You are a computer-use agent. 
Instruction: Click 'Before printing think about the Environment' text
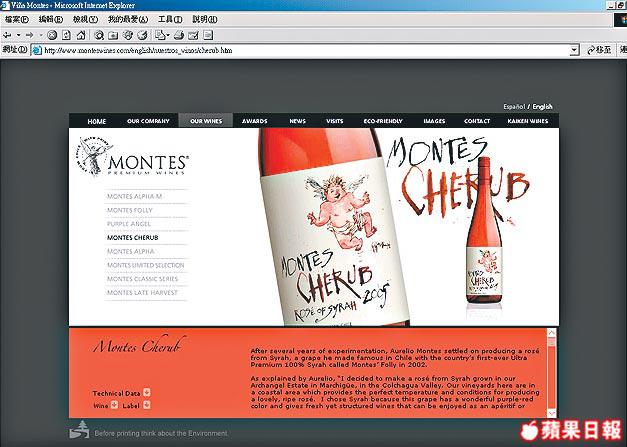click(161, 433)
